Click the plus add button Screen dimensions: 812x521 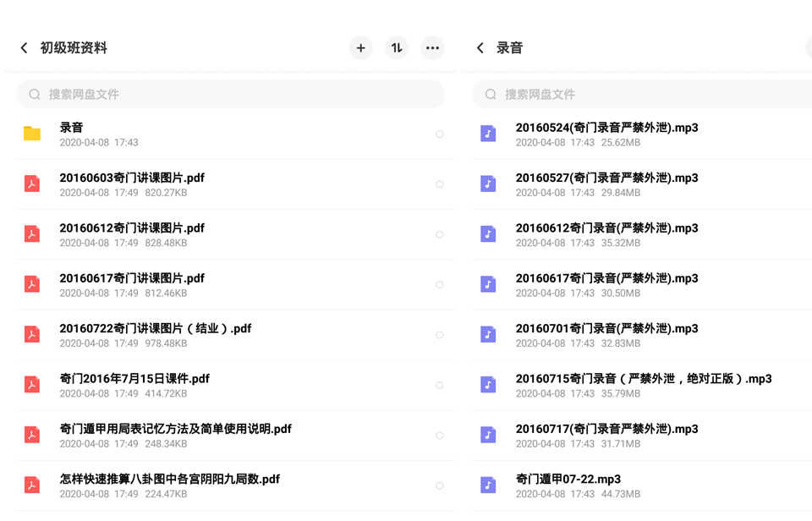tap(361, 48)
